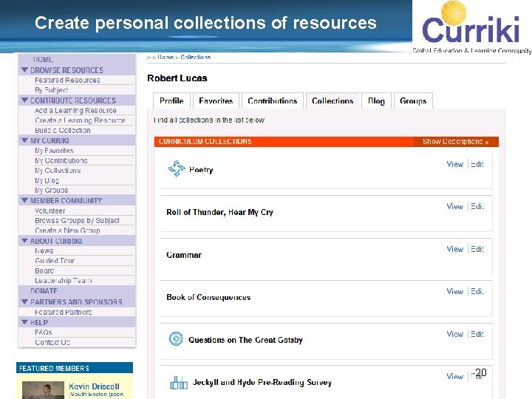Open the Groups tab
The width and height of the screenshot is (532, 399).
point(413,100)
